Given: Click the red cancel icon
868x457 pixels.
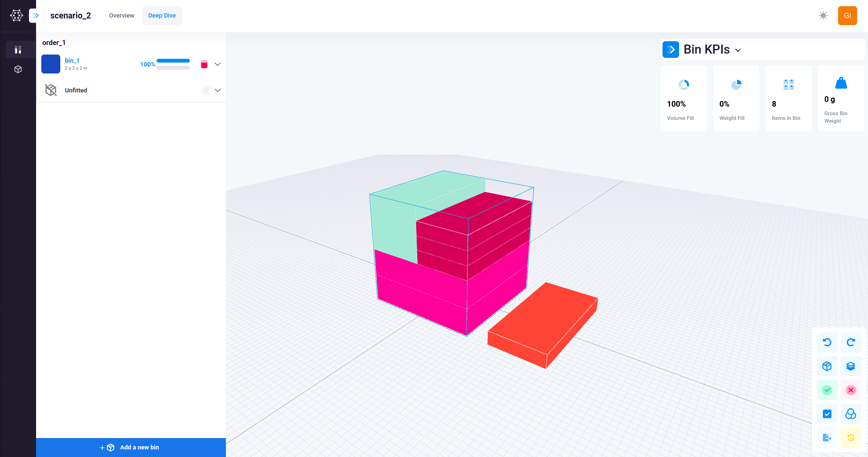Looking at the screenshot, I should [851, 390].
